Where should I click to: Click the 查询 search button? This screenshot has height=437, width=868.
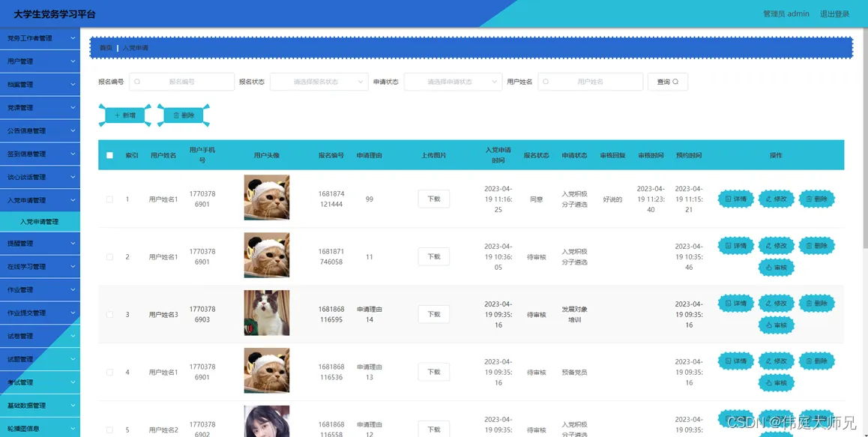pyautogui.click(x=668, y=82)
